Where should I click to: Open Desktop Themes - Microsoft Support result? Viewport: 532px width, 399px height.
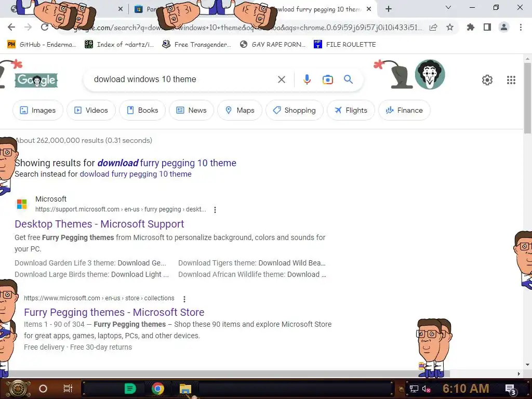99,224
